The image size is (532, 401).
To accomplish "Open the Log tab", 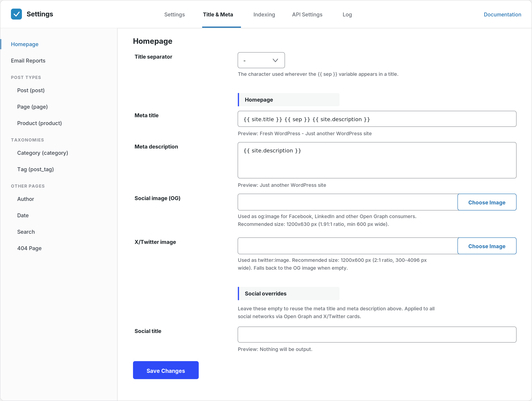I will coord(347,14).
